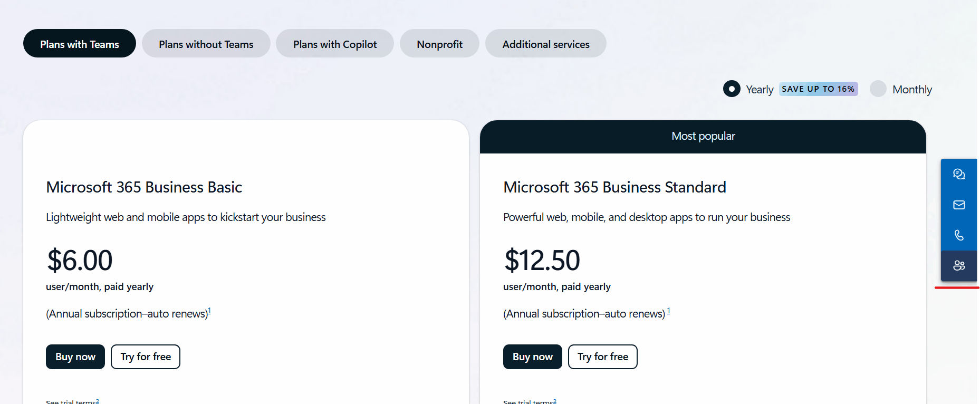Screen dimensions: 980x404
Task: Click the Microsoft 365 Business Basic heading
Action: tap(144, 187)
